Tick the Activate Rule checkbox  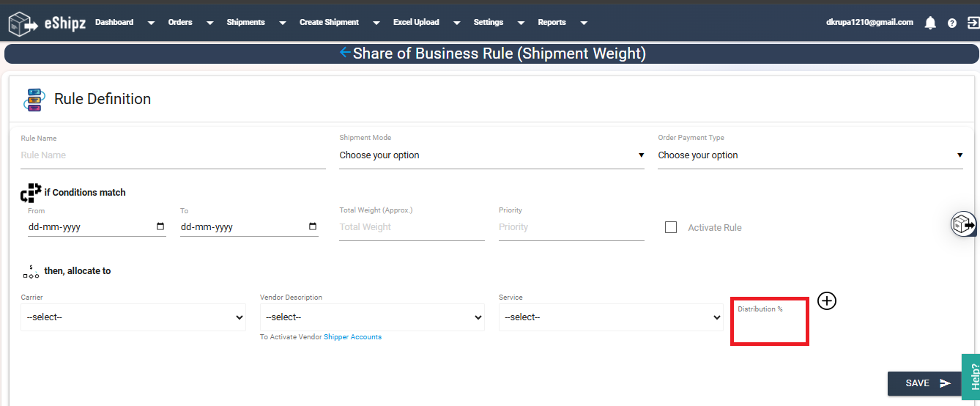click(670, 227)
